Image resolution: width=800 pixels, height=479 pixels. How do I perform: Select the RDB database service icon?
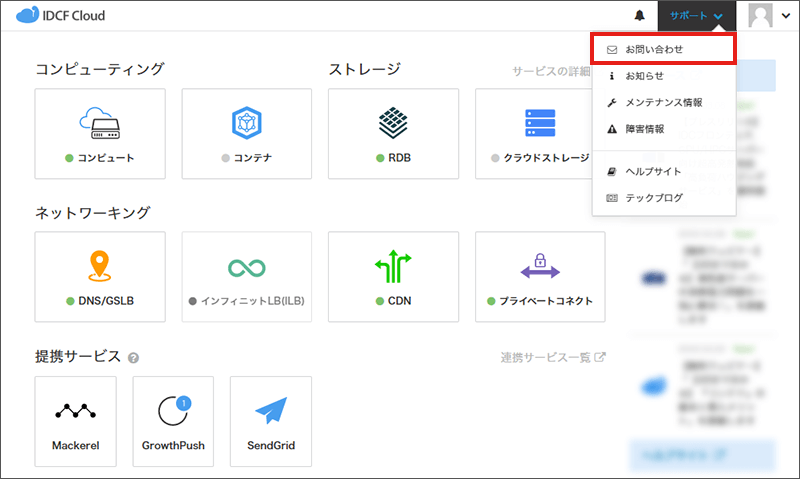click(x=393, y=123)
